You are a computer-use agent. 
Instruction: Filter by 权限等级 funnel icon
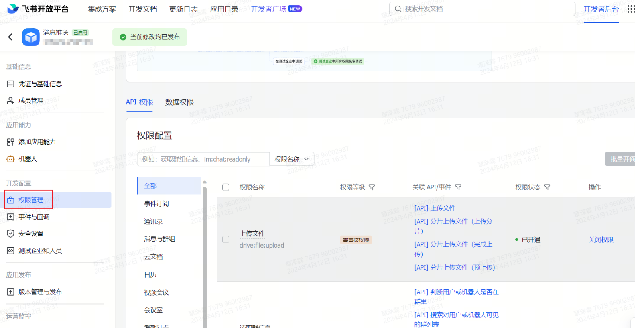tap(372, 187)
